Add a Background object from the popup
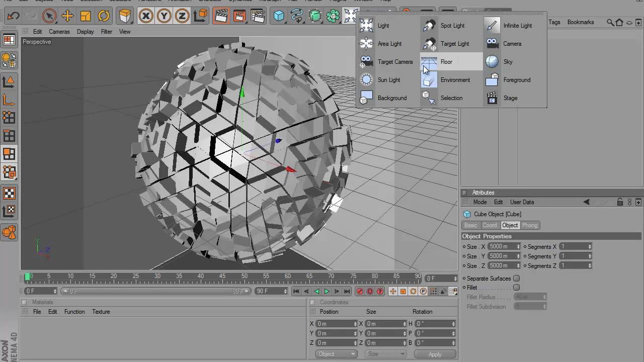The width and height of the screenshot is (644, 362). click(388, 98)
